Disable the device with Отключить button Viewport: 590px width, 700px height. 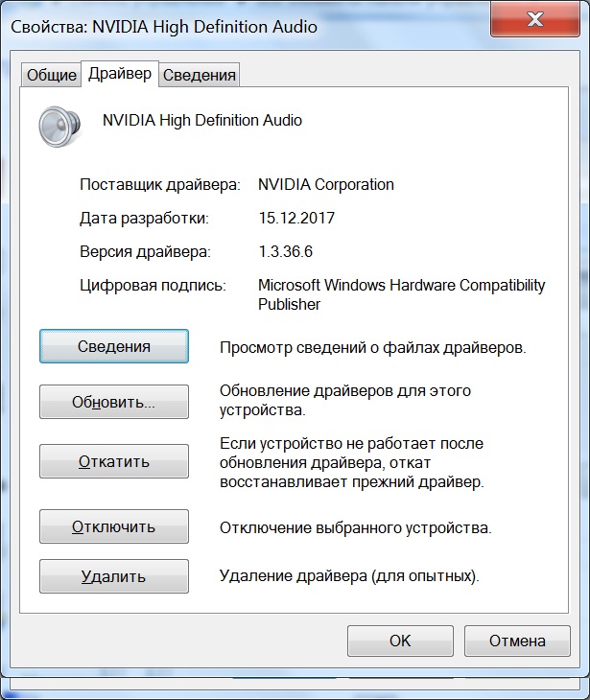(x=113, y=526)
